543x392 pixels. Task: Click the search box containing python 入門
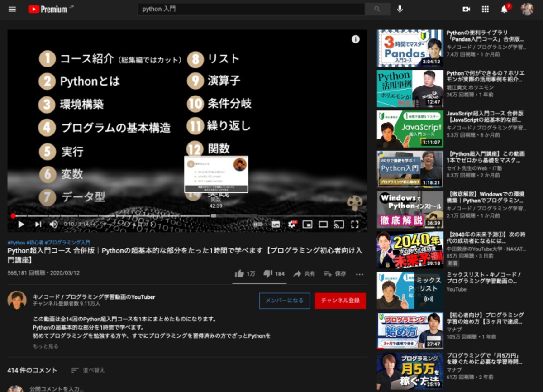click(251, 9)
